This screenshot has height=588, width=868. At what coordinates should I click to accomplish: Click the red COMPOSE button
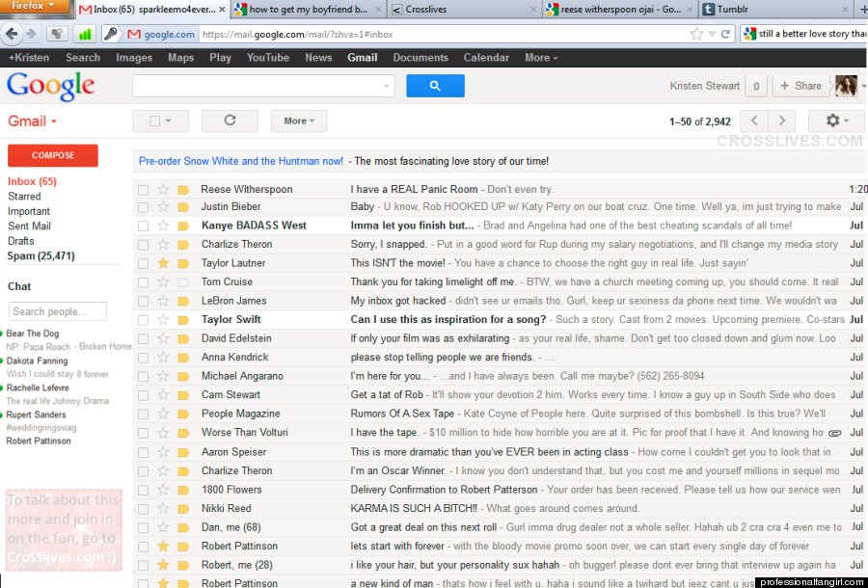point(52,155)
